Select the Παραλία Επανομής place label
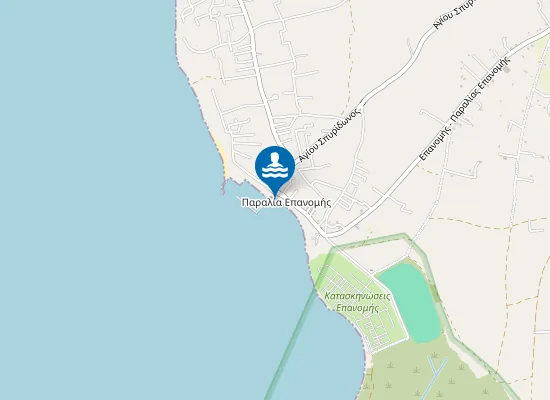This screenshot has height=400, width=550. tap(286, 203)
